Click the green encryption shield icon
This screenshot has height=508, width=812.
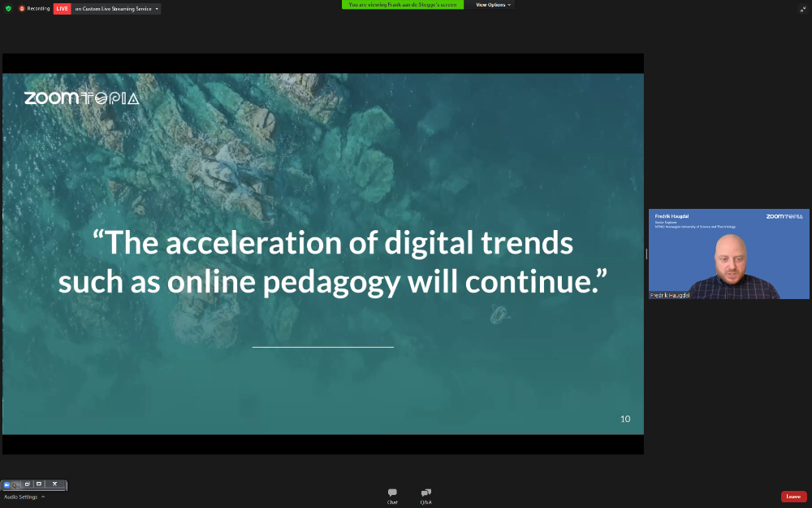pyautogui.click(x=8, y=8)
